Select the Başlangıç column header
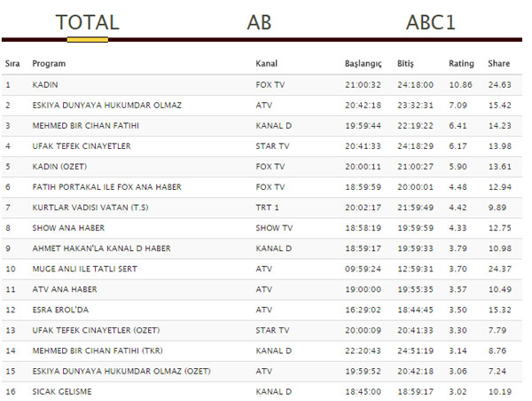This screenshot has width=532, height=401. (363, 64)
